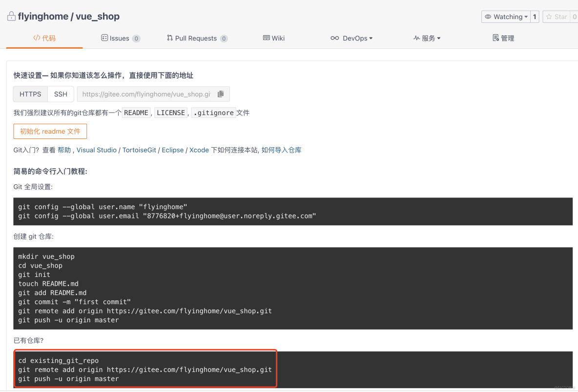
Task: Open the 如何导入仓库 link
Action: [281, 150]
